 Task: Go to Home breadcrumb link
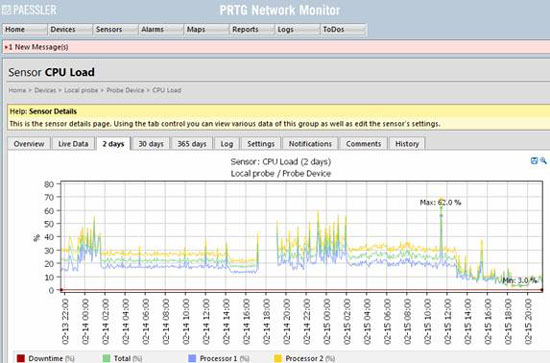click(17, 90)
